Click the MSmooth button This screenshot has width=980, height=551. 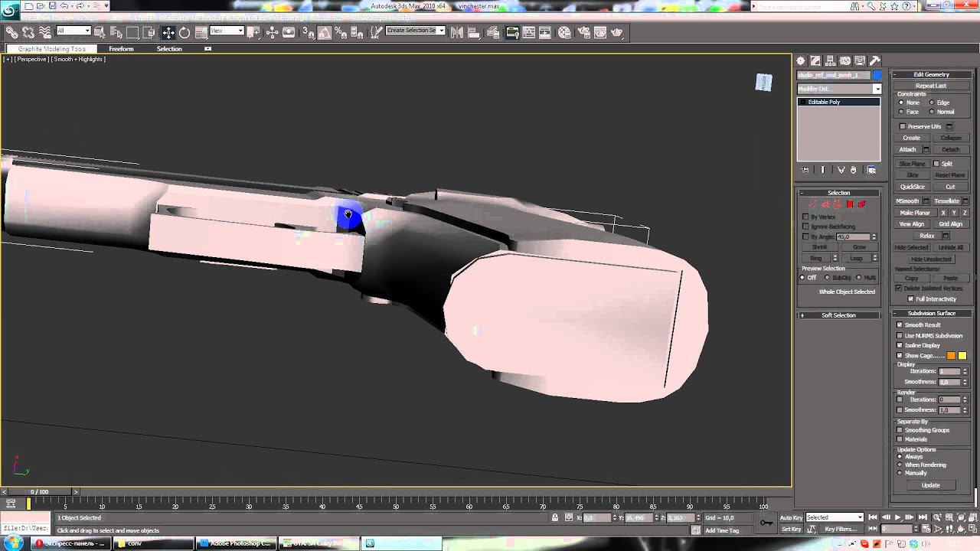[907, 201]
